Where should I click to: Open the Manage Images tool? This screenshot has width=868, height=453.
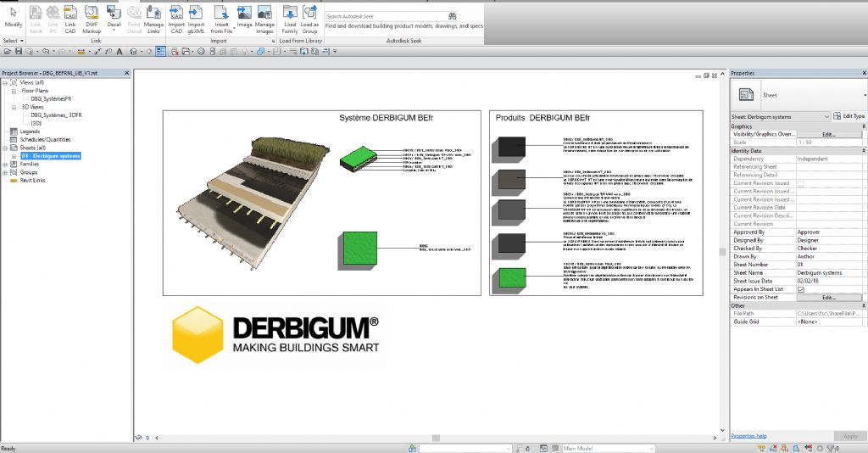click(264, 18)
